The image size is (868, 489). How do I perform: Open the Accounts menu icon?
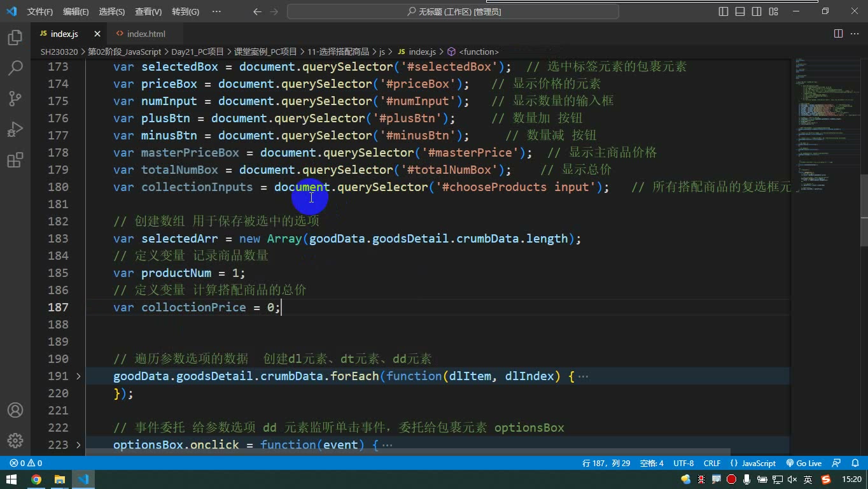point(15,410)
